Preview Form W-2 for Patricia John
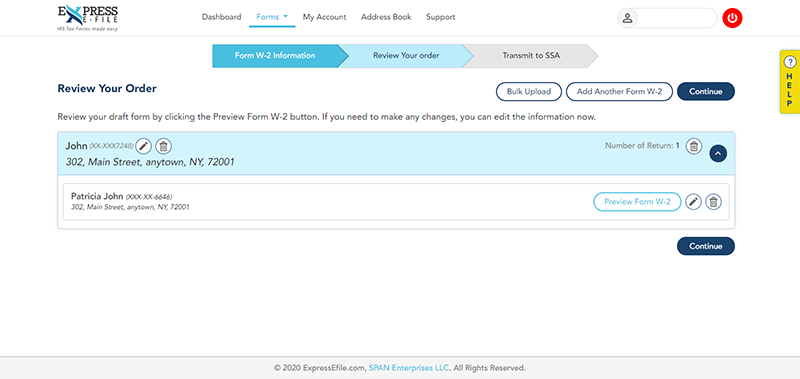The width and height of the screenshot is (800, 379). (x=637, y=201)
